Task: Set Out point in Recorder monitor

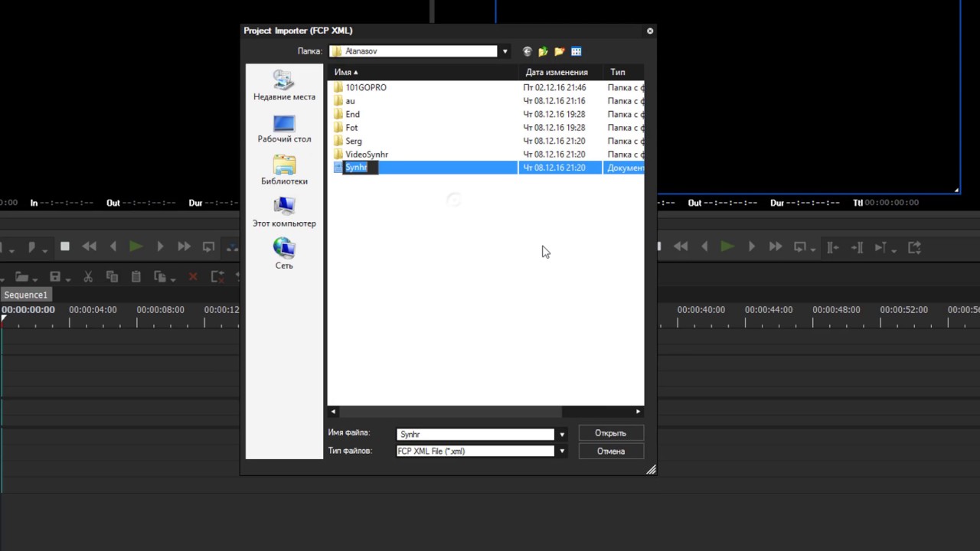Action: (857, 247)
